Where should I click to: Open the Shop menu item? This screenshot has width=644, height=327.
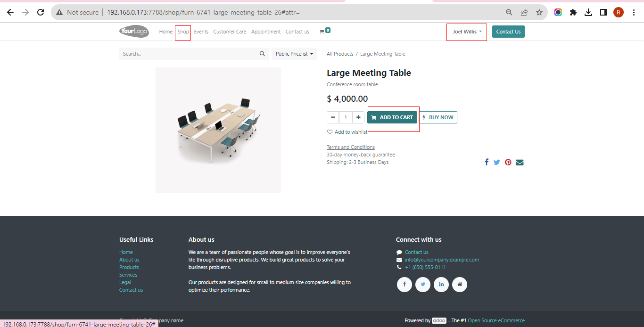(183, 32)
